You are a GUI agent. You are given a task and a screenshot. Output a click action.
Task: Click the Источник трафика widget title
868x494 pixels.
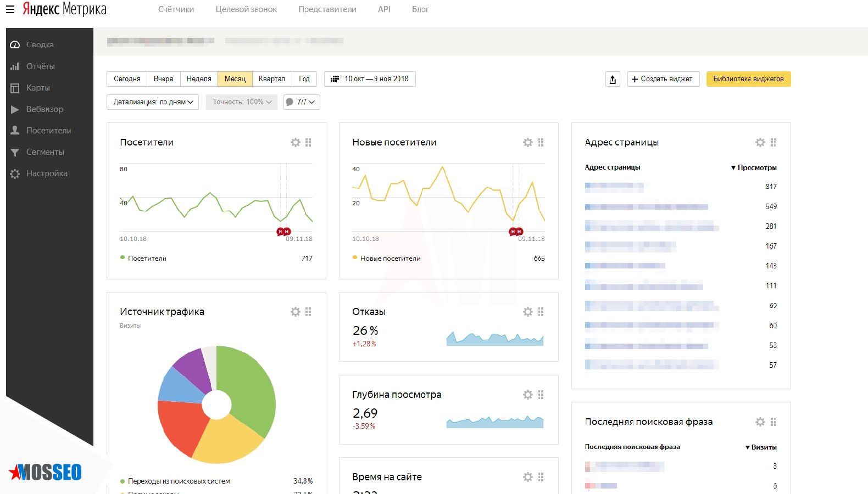pyautogui.click(x=162, y=312)
